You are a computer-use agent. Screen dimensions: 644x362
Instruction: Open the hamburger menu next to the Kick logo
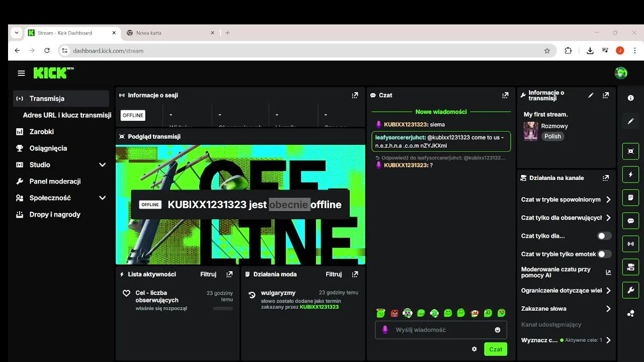coord(21,73)
